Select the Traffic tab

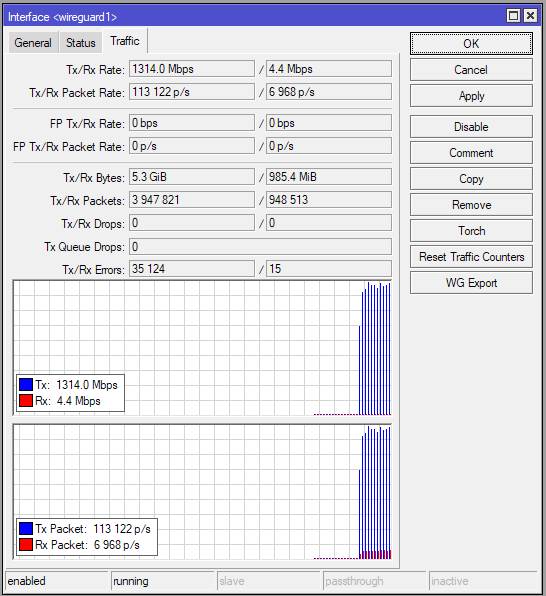pos(125,41)
